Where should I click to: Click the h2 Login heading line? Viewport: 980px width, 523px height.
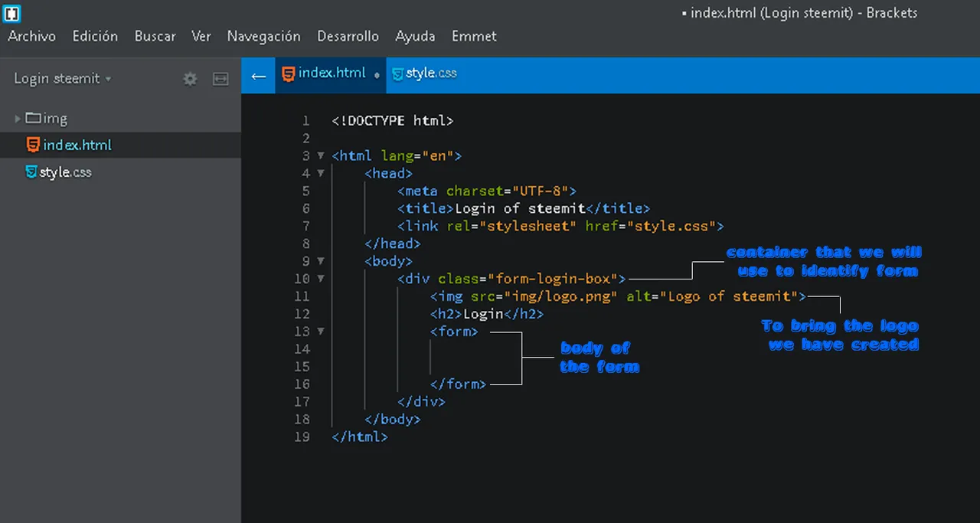486,314
